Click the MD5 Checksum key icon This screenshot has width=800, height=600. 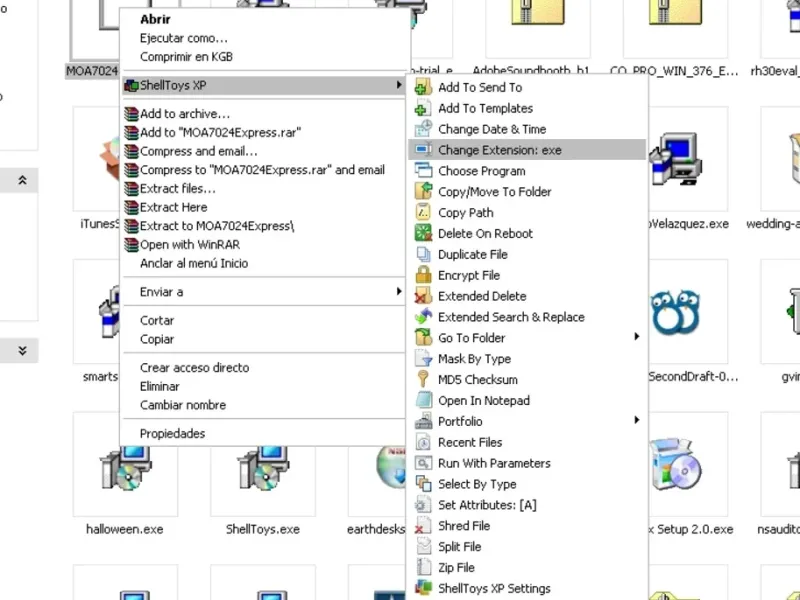pos(423,380)
